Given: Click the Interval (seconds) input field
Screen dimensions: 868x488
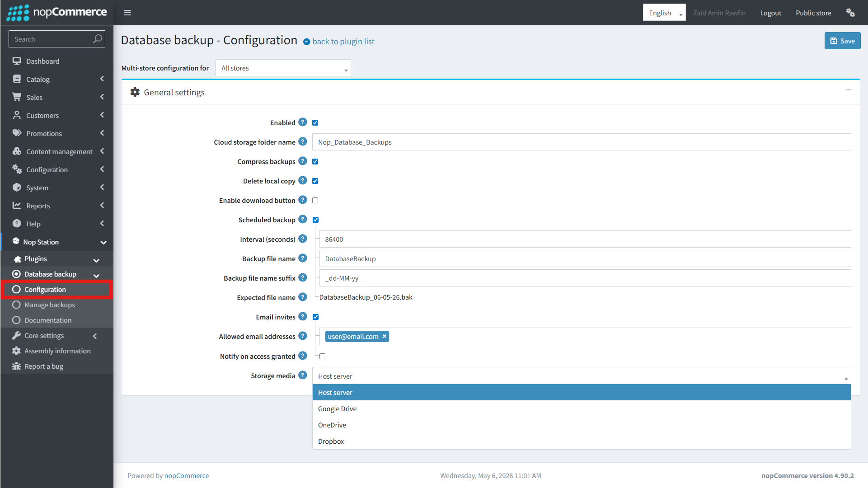Looking at the screenshot, I should coord(585,239).
